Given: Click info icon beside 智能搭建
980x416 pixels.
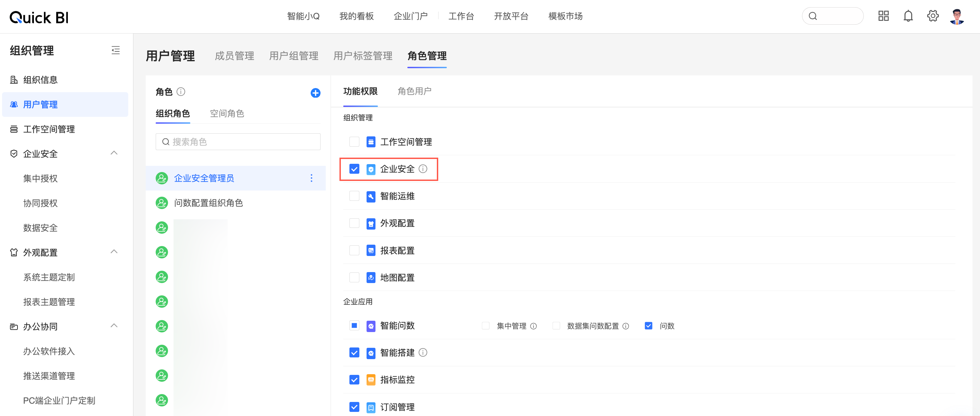Looking at the screenshot, I should [423, 353].
